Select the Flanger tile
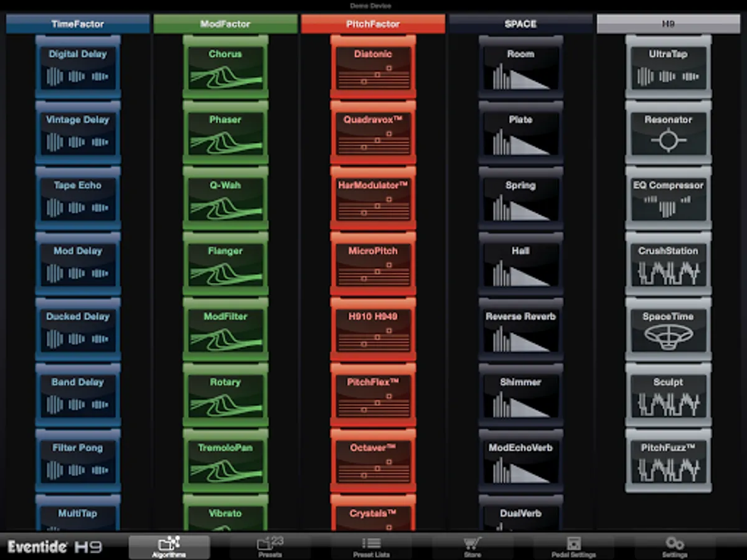Screen dimensions: 747x560 (x=225, y=264)
